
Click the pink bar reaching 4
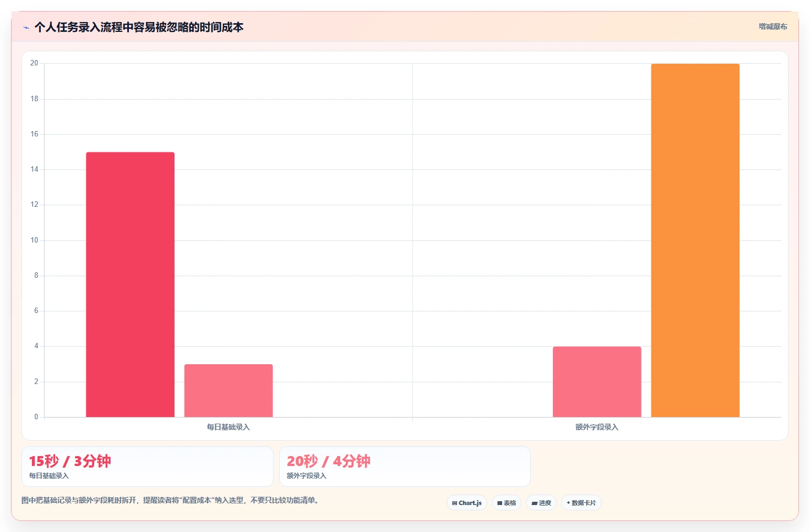tap(597, 382)
